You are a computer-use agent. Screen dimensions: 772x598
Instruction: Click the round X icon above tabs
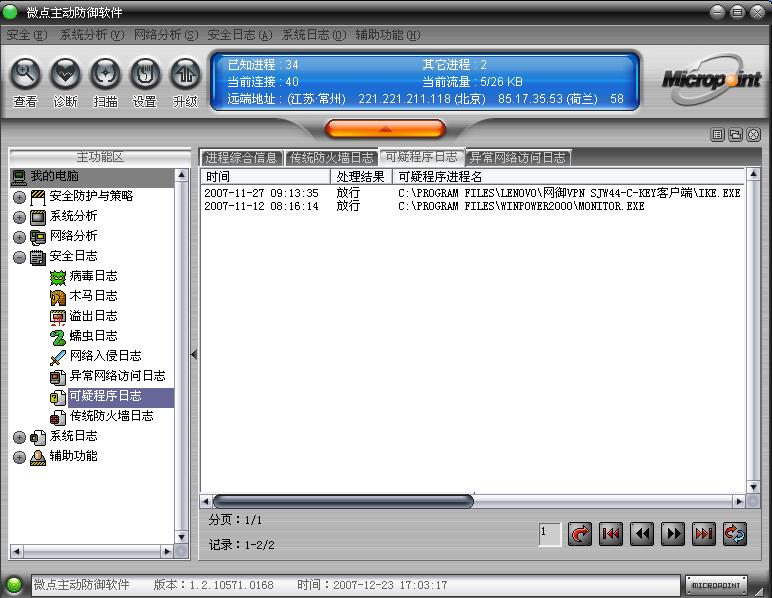coord(754,134)
